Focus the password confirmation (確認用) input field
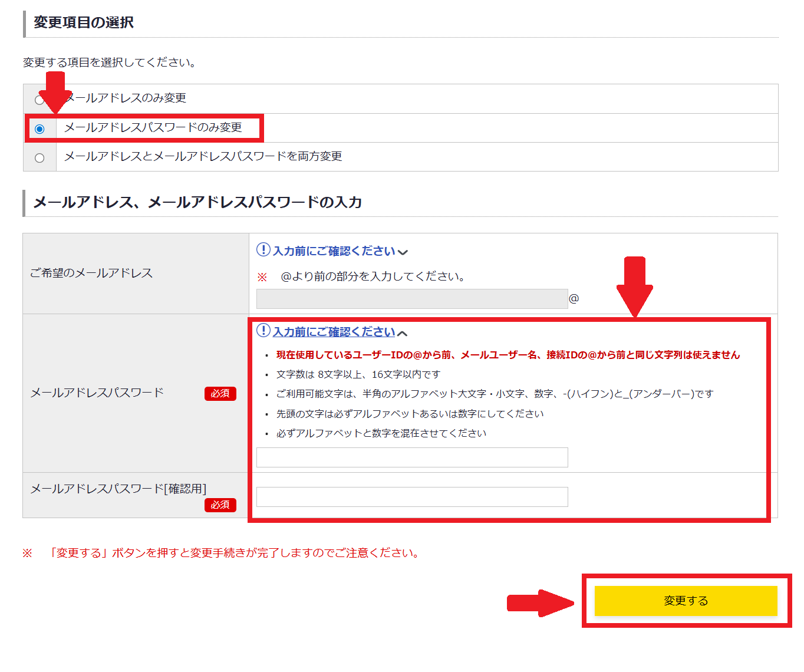Screen dimensions: 804x672 click(411, 497)
